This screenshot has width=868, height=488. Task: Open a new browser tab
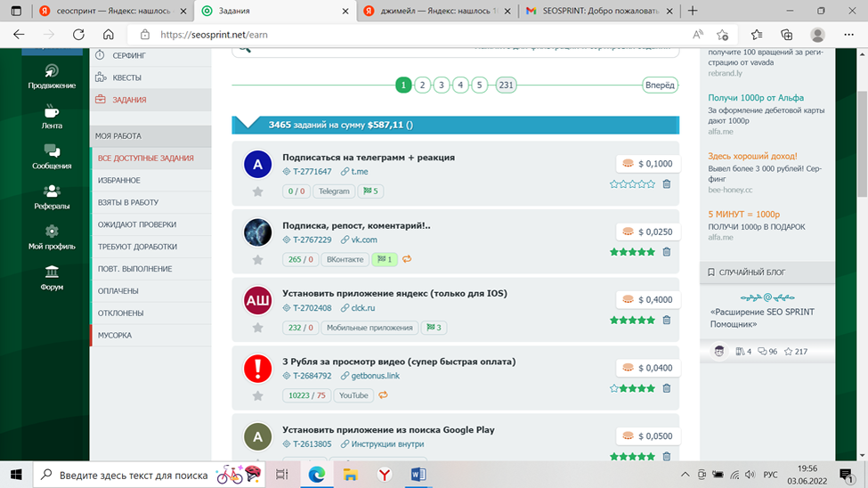point(693,11)
